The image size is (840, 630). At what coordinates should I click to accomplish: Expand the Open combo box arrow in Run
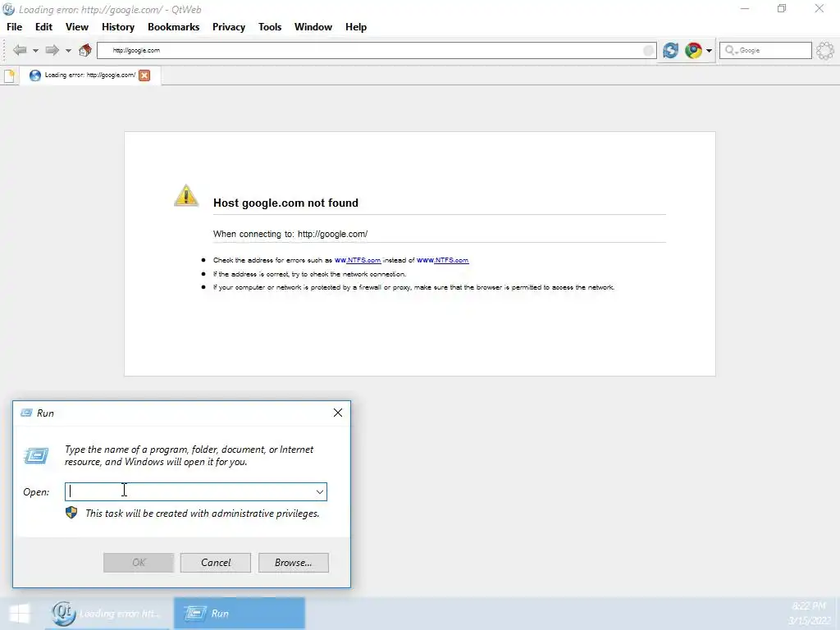coord(320,492)
